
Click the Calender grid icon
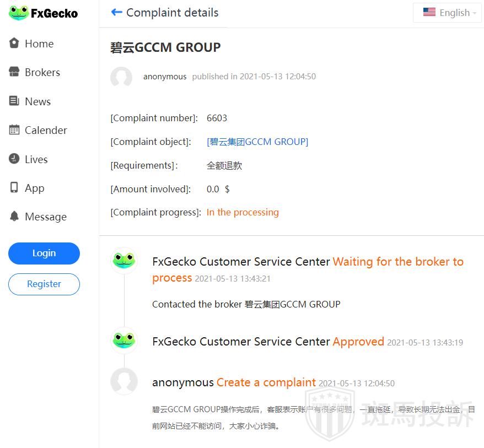tap(14, 130)
